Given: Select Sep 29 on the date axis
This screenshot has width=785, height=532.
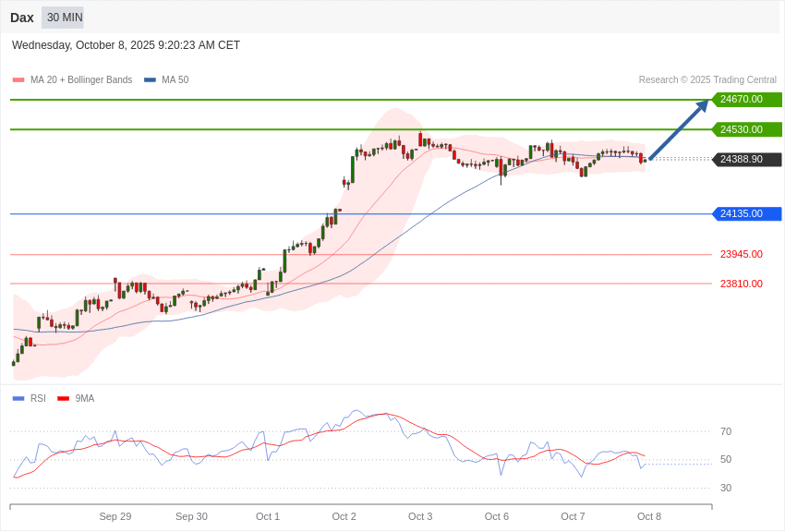Looking at the screenshot, I should point(115,516).
